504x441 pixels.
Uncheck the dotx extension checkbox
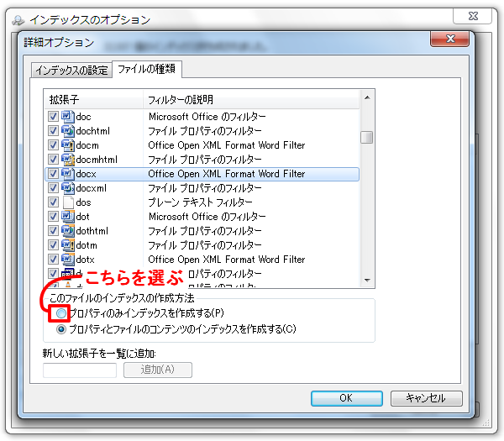[53, 260]
